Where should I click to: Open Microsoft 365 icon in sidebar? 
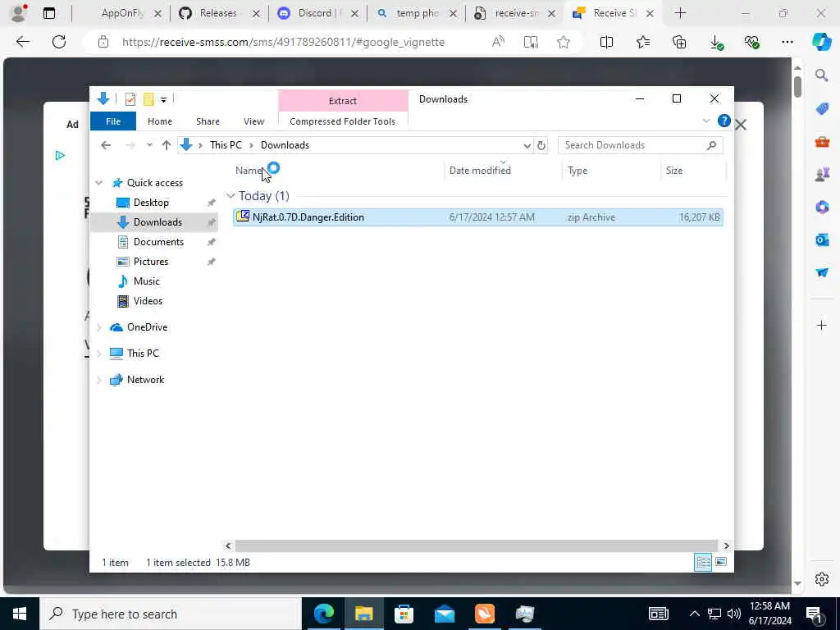[822, 207]
